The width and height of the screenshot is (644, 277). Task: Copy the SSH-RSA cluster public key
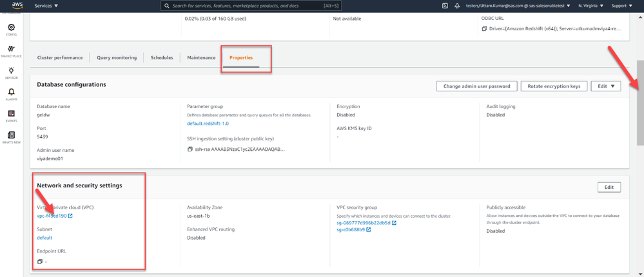[x=190, y=149]
